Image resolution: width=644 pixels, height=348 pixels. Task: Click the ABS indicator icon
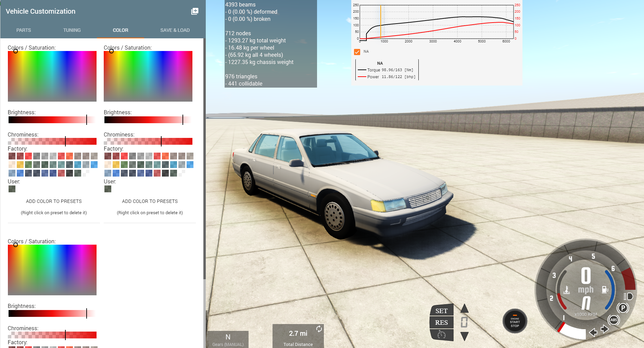[614, 320]
